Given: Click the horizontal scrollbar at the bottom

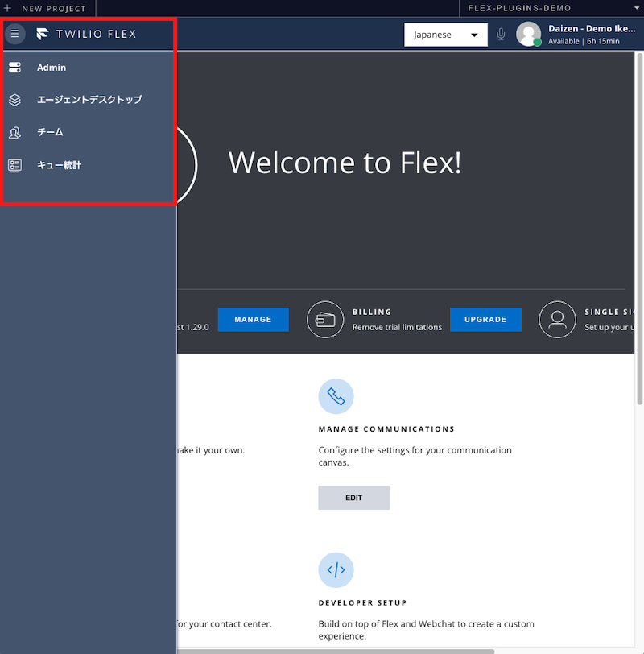Looking at the screenshot, I should pos(336,651).
